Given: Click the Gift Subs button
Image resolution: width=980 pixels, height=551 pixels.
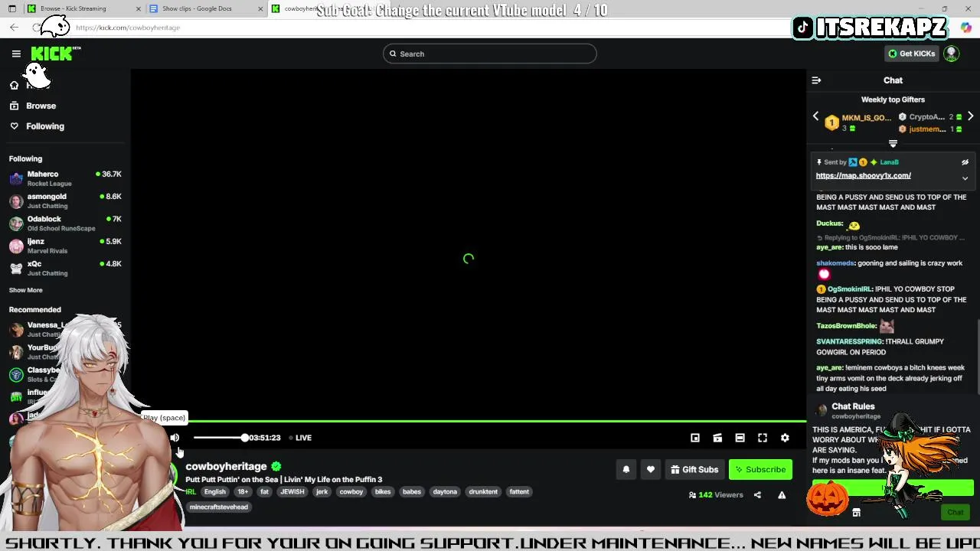Looking at the screenshot, I should 694,470.
